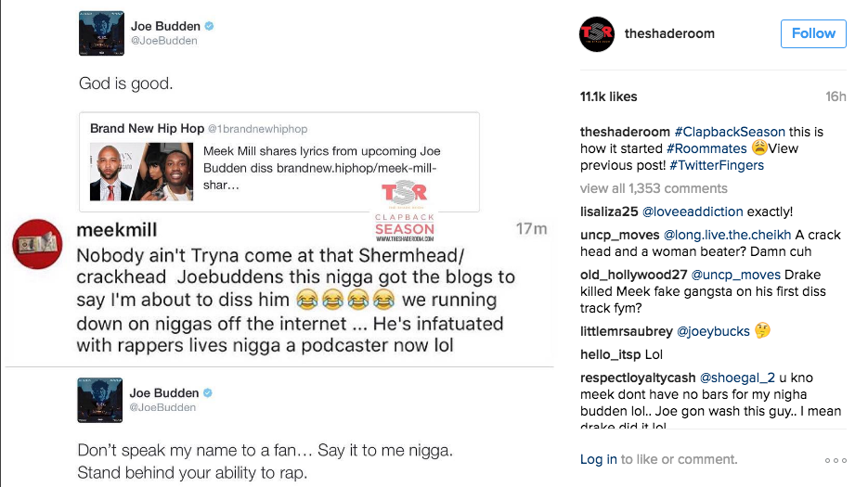Click Joe Budden's bottom tweet avatar
The image size is (868, 487).
[x=99, y=400]
